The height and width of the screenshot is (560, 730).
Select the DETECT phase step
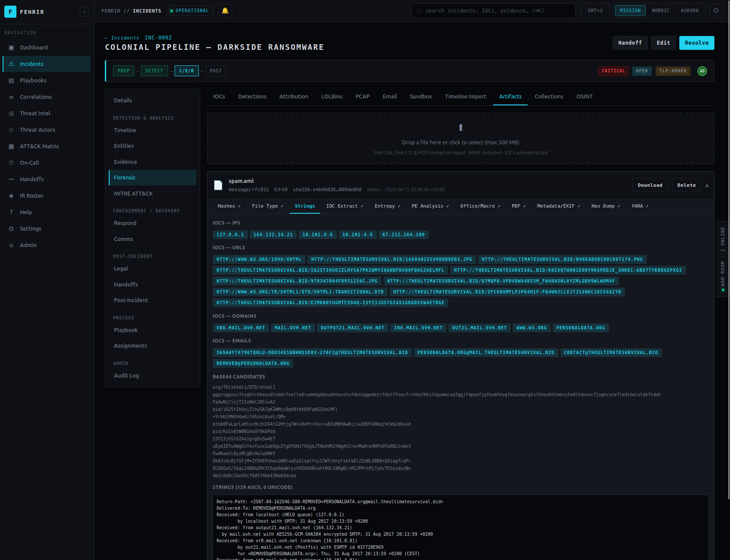[154, 71]
